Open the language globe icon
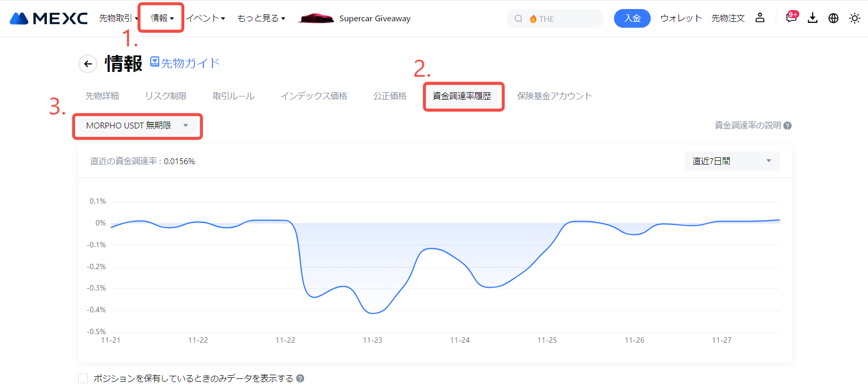The image size is (868, 388). [x=833, y=18]
